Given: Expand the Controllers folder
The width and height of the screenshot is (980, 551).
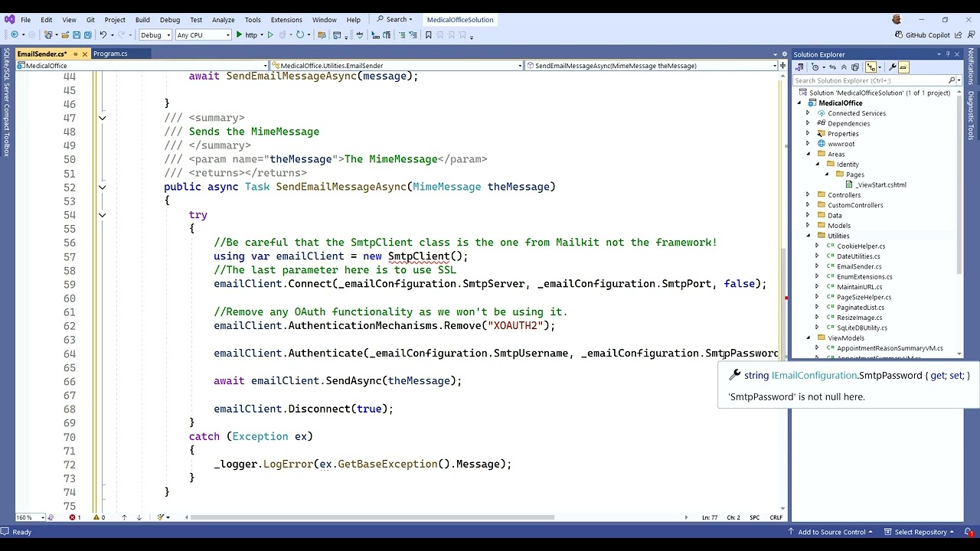Looking at the screenshot, I should click(808, 195).
